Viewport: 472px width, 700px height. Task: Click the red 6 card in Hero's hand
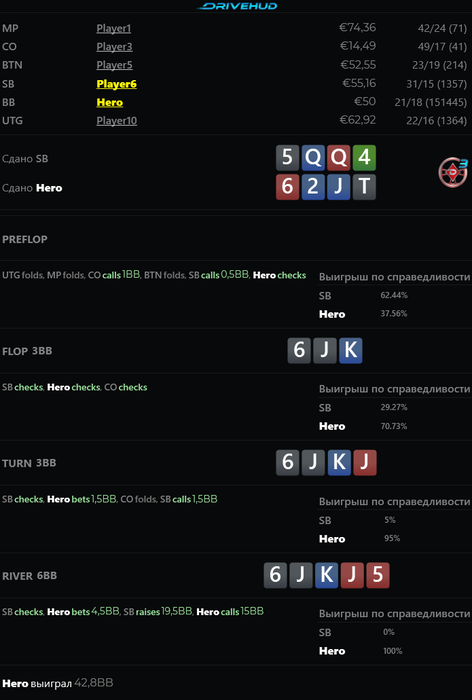[x=287, y=186]
